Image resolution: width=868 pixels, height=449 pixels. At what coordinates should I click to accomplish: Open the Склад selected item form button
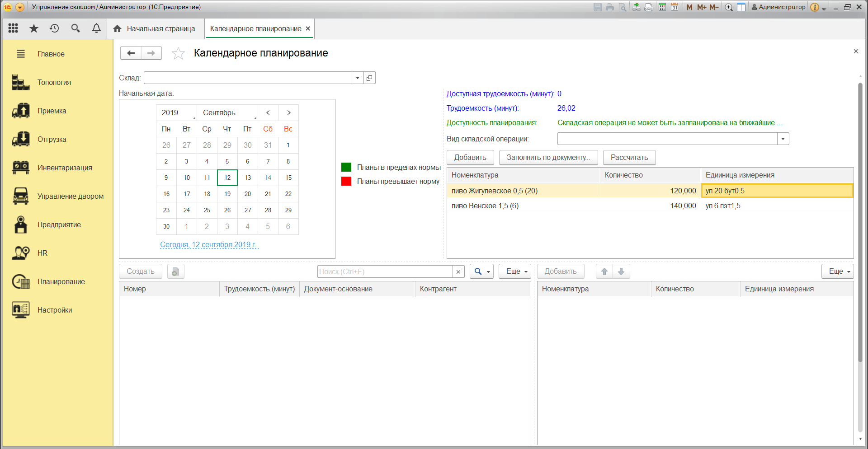[369, 78]
